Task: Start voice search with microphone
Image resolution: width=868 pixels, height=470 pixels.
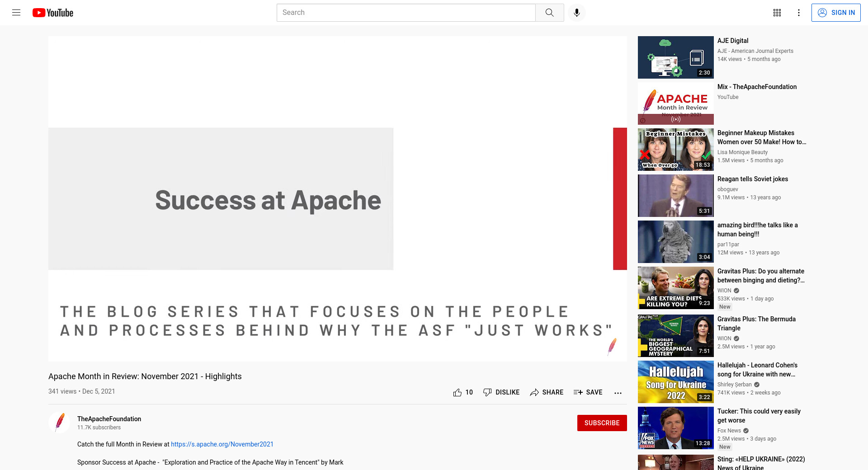Action: [576, 13]
